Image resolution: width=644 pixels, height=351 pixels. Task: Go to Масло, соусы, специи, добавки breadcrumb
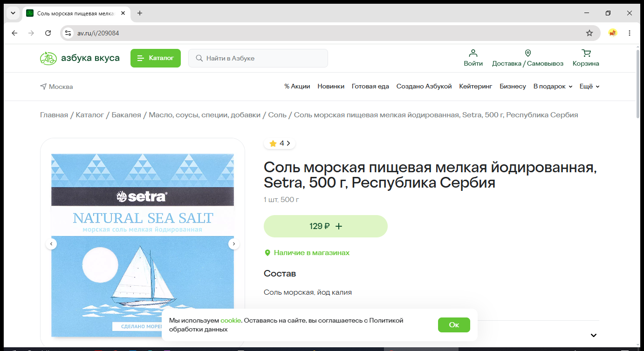[205, 115]
